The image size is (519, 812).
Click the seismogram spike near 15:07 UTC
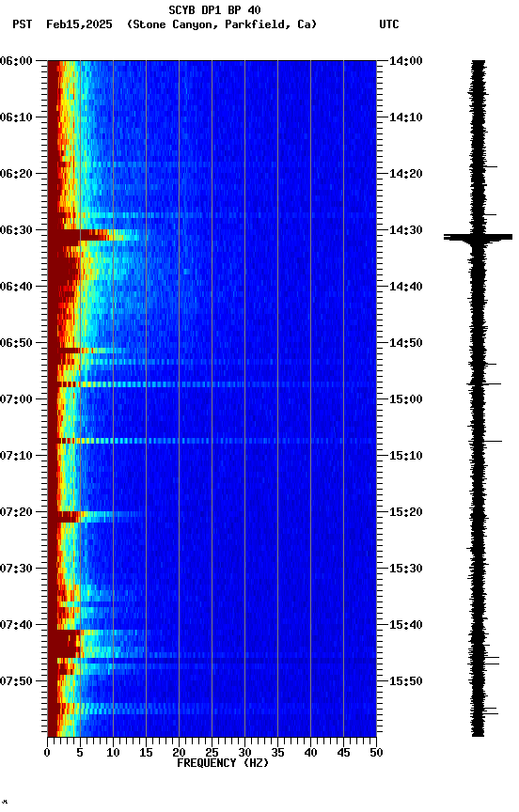[x=486, y=441]
